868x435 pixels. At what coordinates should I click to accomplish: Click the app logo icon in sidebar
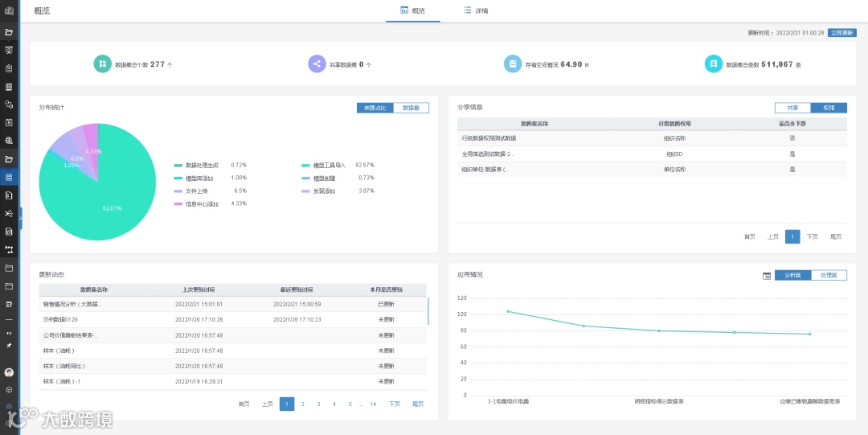(9, 10)
